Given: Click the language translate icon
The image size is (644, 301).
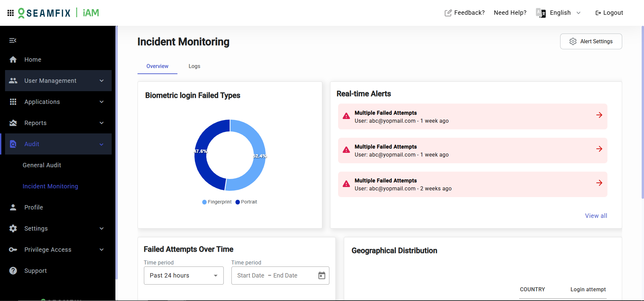Looking at the screenshot, I should (541, 13).
